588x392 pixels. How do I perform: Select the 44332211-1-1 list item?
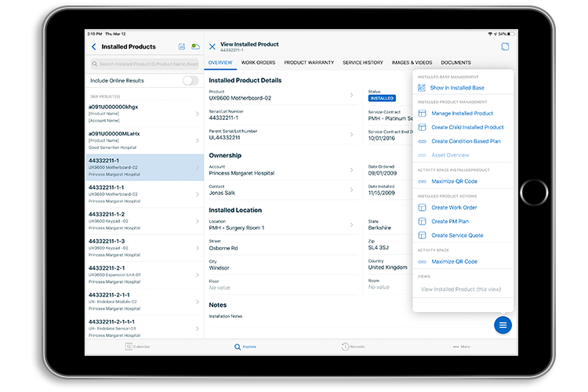pyautogui.click(x=143, y=193)
